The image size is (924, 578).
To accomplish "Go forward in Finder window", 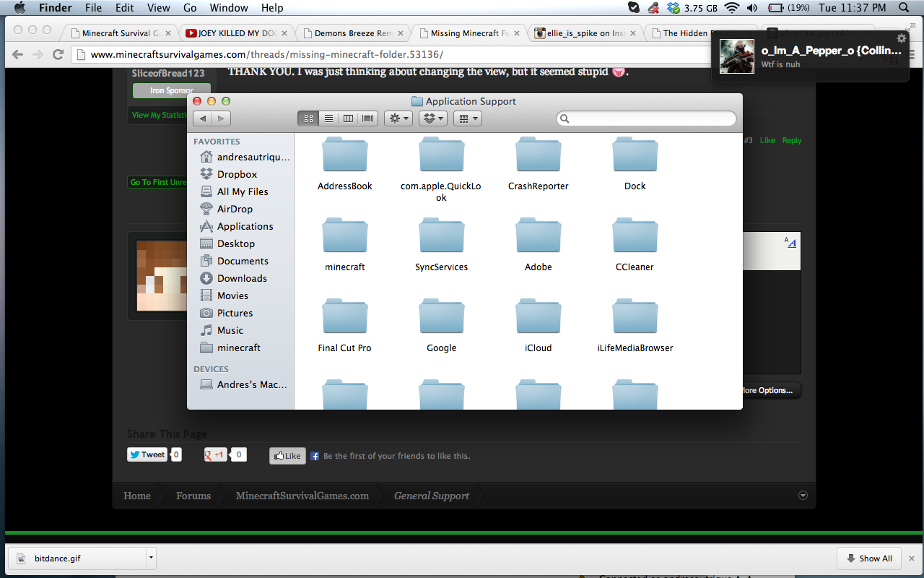I will [222, 118].
